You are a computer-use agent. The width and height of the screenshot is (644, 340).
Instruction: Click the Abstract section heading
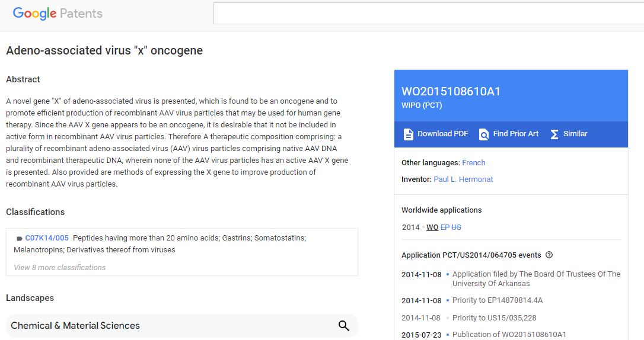pyautogui.click(x=23, y=79)
